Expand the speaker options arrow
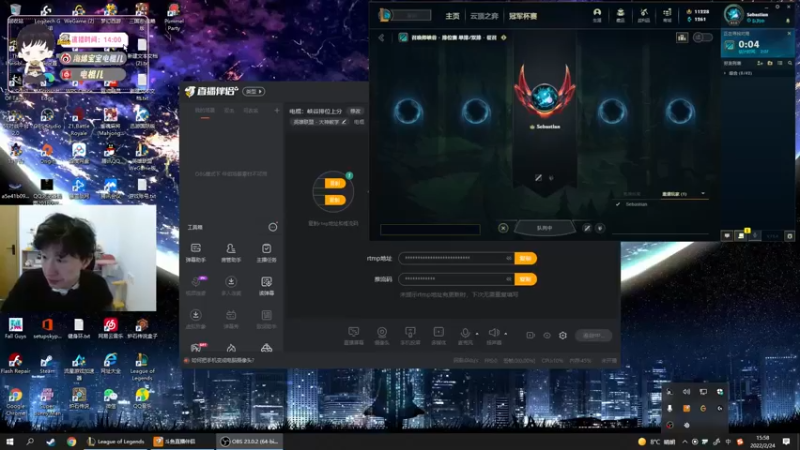This screenshot has height=450, width=800. point(506,334)
